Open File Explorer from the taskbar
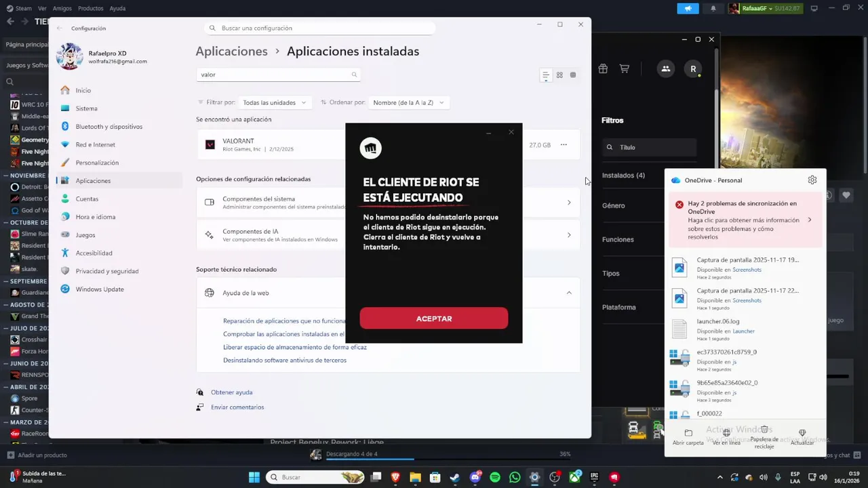Viewport: 868px width, 488px height. [x=415, y=477]
